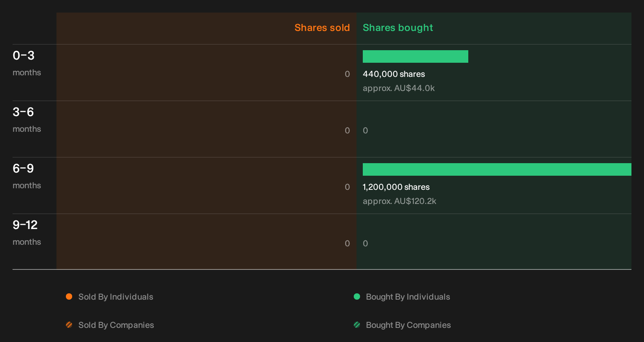Click the striped Bought By Companies legend icon
This screenshot has height=342, width=644.
[x=357, y=325]
